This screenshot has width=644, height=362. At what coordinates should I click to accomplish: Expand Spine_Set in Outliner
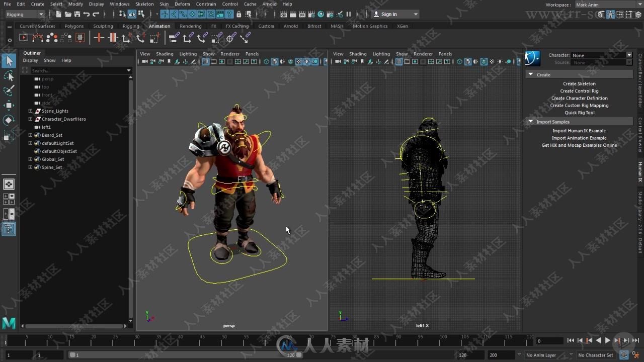click(30, 167)
